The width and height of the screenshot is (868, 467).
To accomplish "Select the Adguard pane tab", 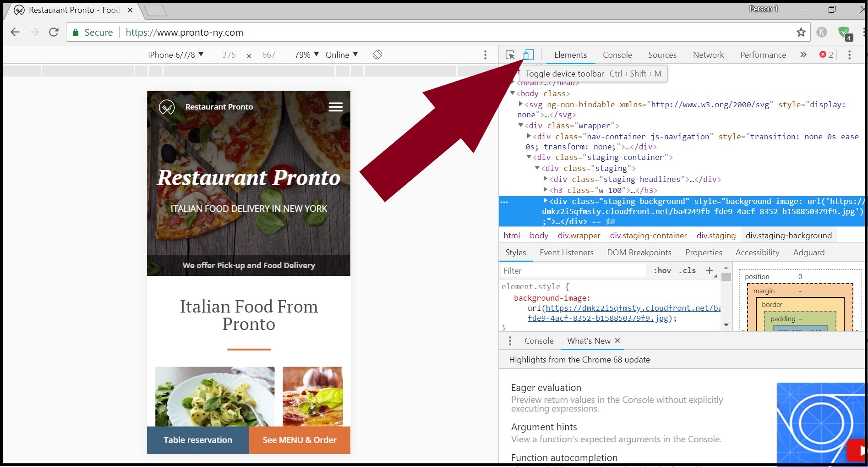I will point(809,253).
